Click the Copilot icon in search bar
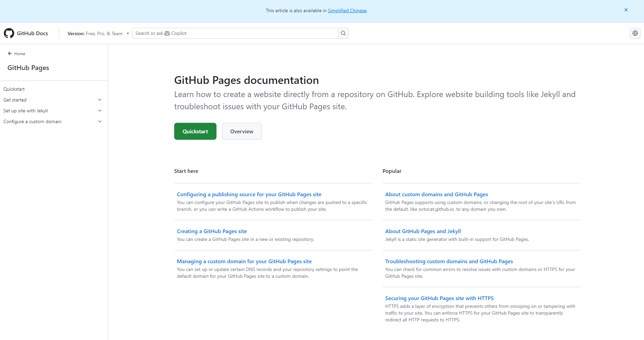644x340 pixels. (167, 33)
